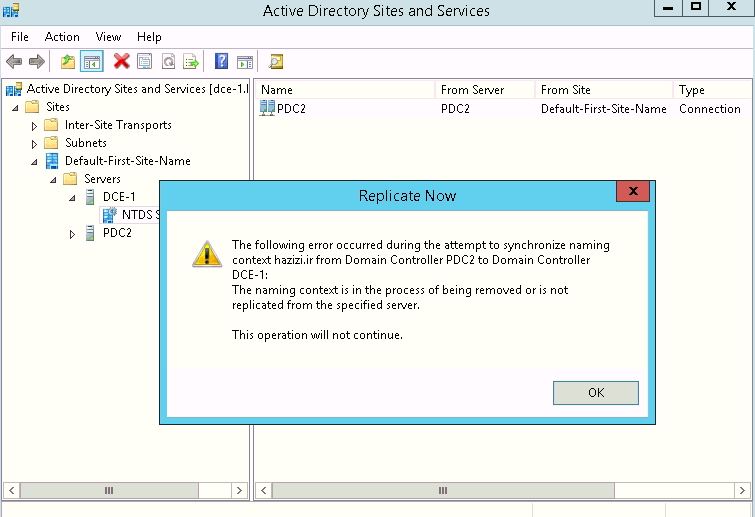This screenshot has height=517, width=755.
Task: Click the Connection type cell
Action: 710,109
